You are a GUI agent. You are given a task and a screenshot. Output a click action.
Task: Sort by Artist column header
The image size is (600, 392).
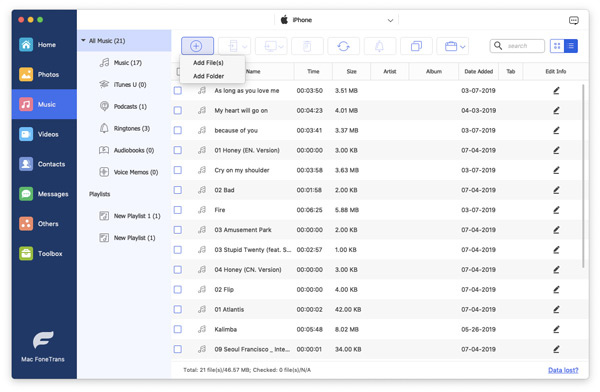[x=390, y=72]
